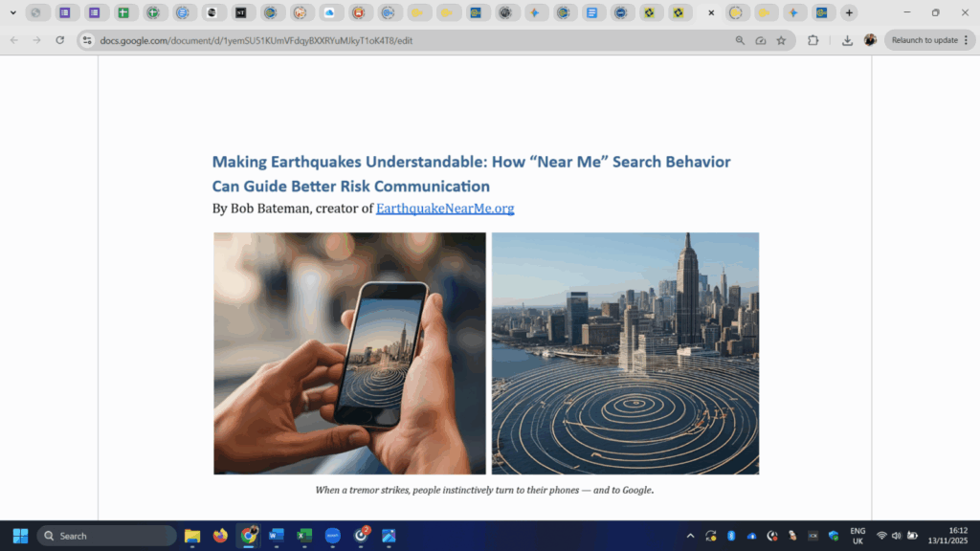Open the Chrome Extensions puzzle menu
The height and width of the screenshot is (551, 980).
(813, 40)
